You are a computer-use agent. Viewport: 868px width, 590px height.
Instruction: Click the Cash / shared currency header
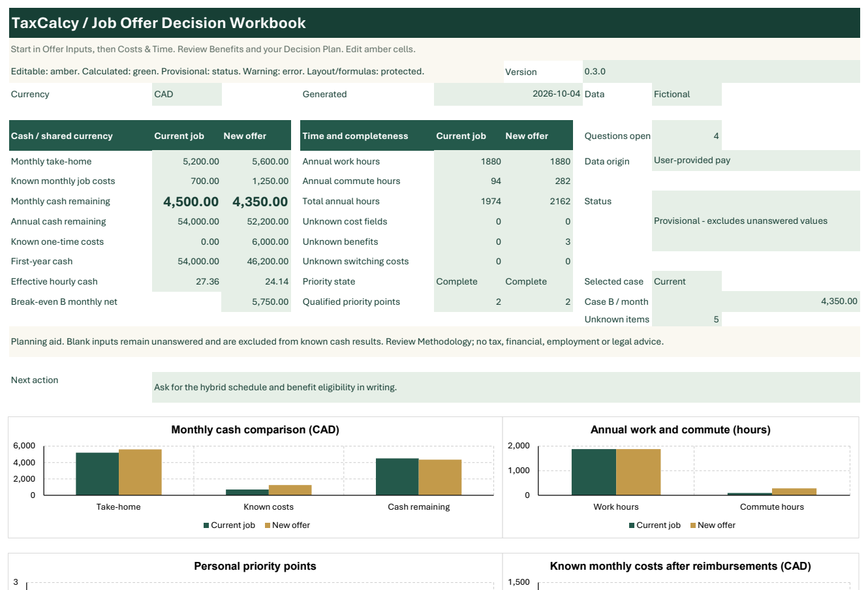(x=80, y=136)
